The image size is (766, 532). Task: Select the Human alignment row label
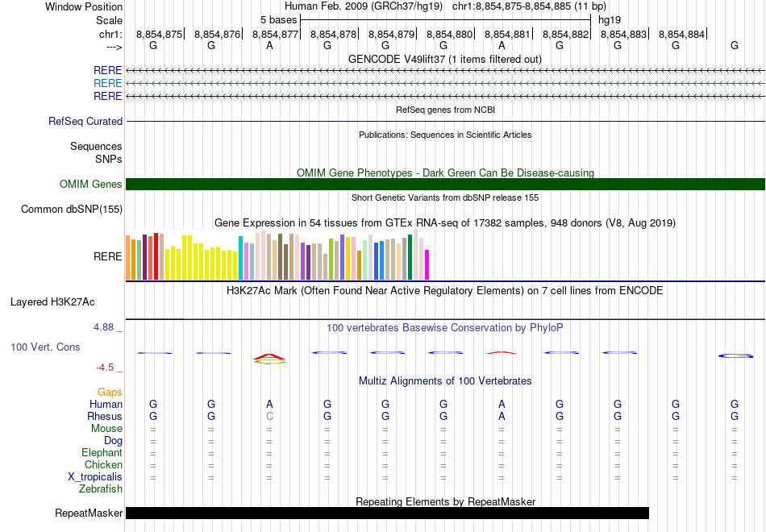106,404
